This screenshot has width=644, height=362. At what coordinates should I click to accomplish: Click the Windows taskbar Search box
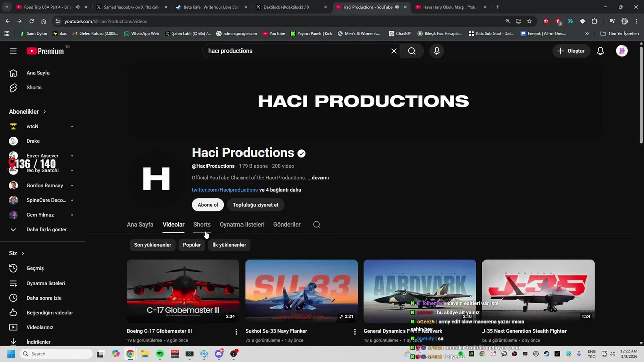(x=55, y=354)
